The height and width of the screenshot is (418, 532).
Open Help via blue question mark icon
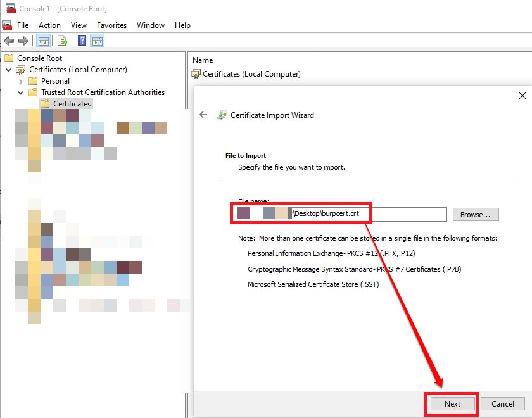(82, 41)
